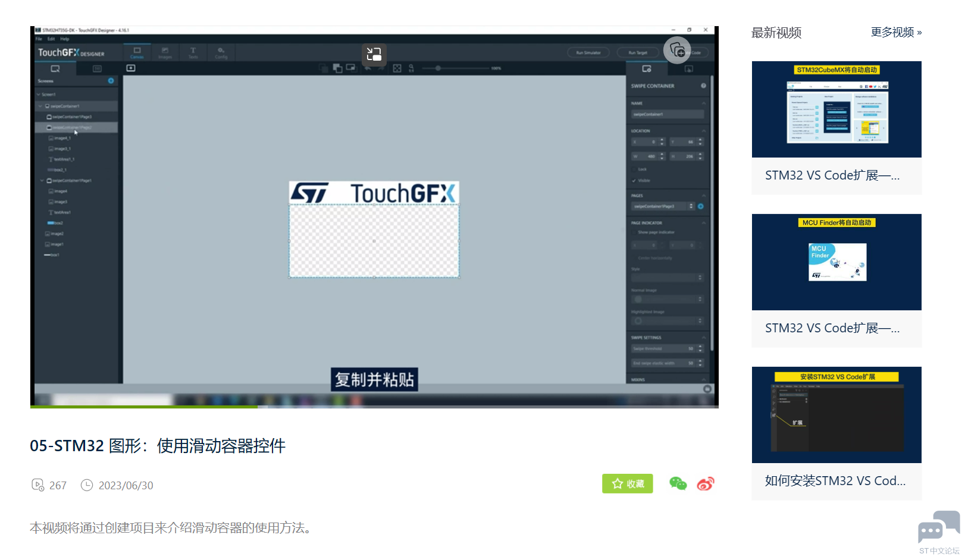
Task: Switch to the Canvas tab
Action: tap(137, 52)
